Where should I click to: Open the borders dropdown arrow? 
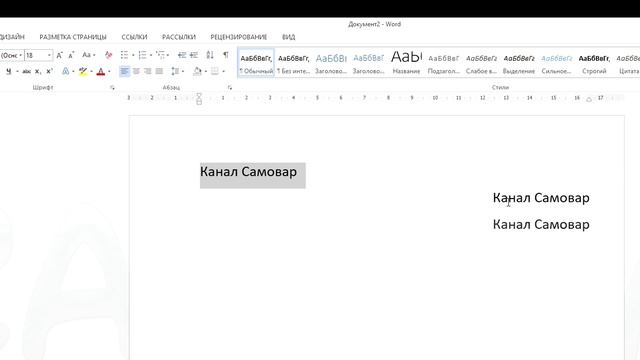coord(224,71)
